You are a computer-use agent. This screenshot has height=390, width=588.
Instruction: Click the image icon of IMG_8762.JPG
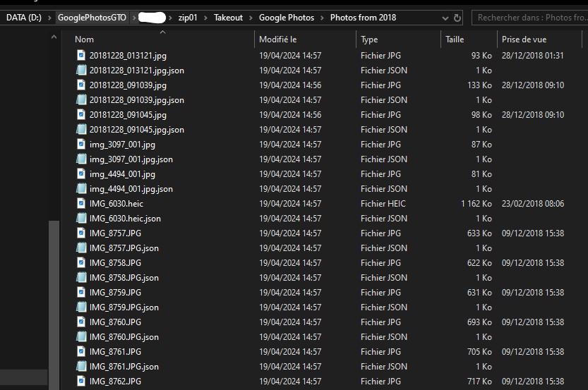coord(81,381)
